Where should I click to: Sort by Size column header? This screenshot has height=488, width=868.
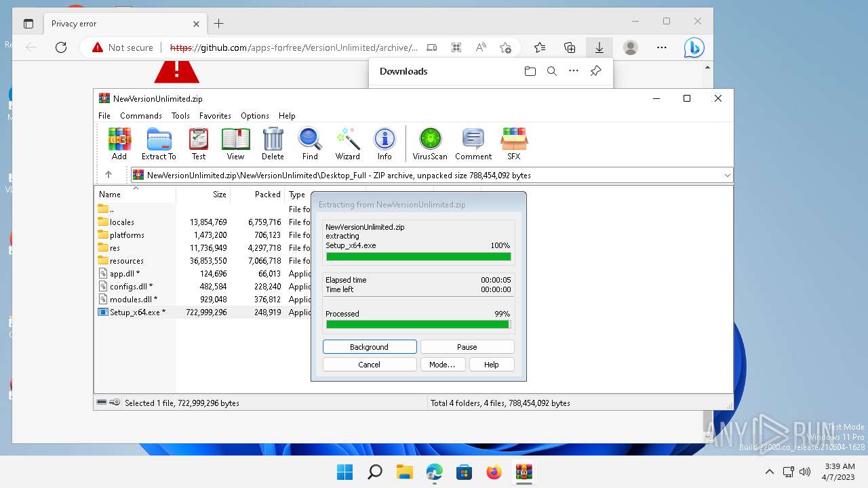point(203,195)
